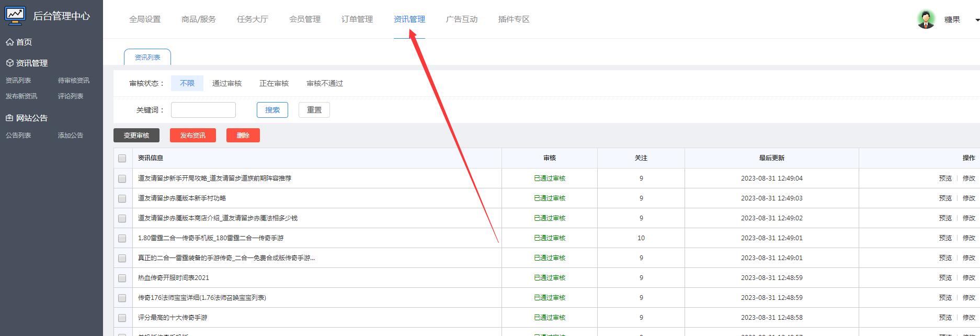This screenshot has width=980, height=336.
Task: Click the red 发布资讯 button
Action: pos(192,135)
